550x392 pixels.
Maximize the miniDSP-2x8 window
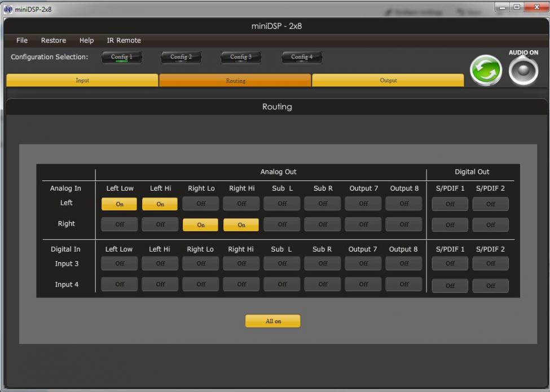tap(517, 7)
